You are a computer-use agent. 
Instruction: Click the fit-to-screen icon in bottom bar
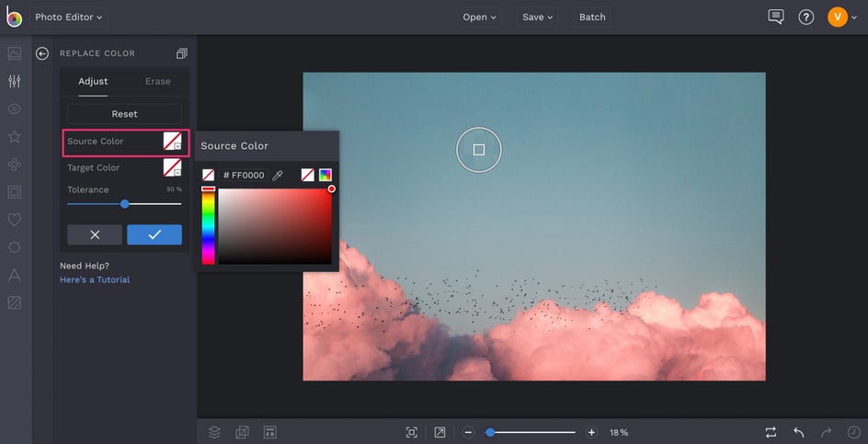click(x=411, y=432)
